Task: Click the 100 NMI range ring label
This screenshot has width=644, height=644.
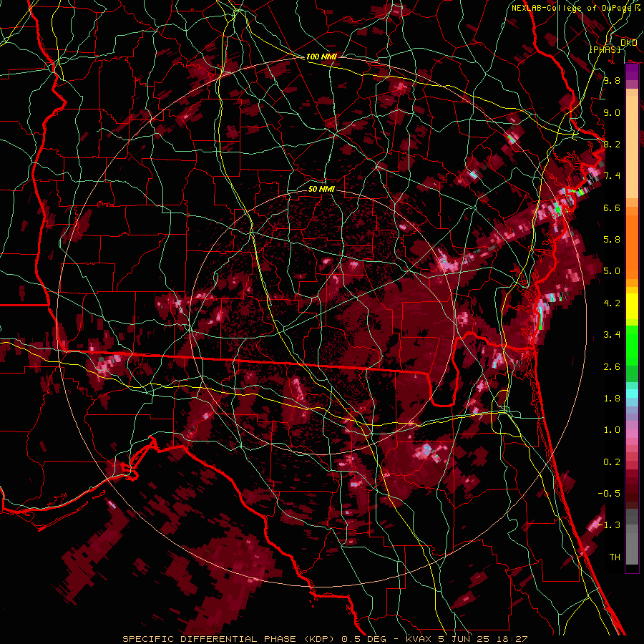Action: [x=321, y=57]
